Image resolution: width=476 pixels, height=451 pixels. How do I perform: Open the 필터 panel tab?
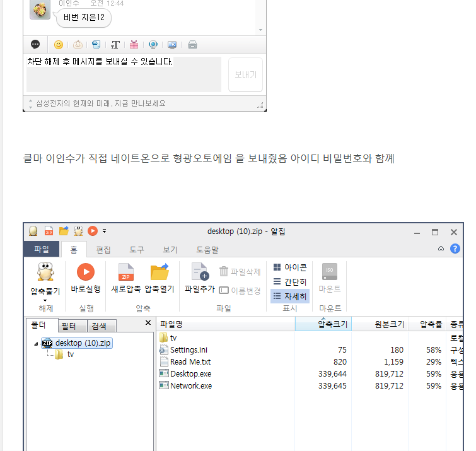click(68, 326)
